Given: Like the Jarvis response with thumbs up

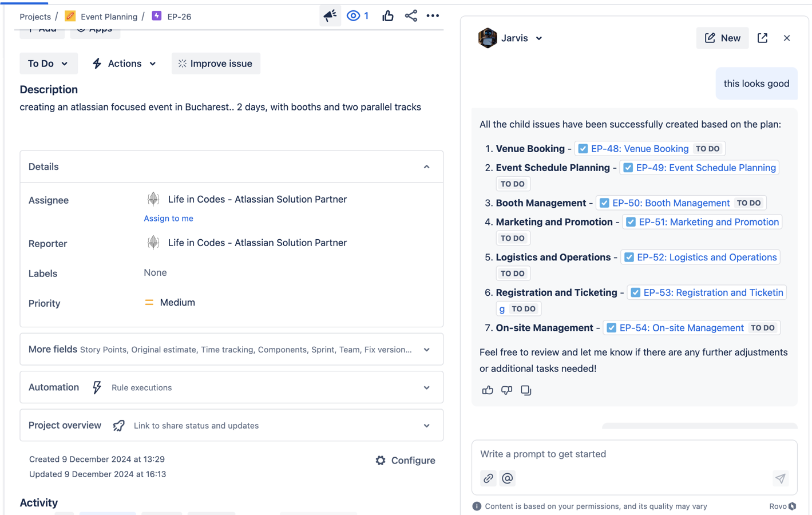Looking at the screenshot, I should click(488, 390).
